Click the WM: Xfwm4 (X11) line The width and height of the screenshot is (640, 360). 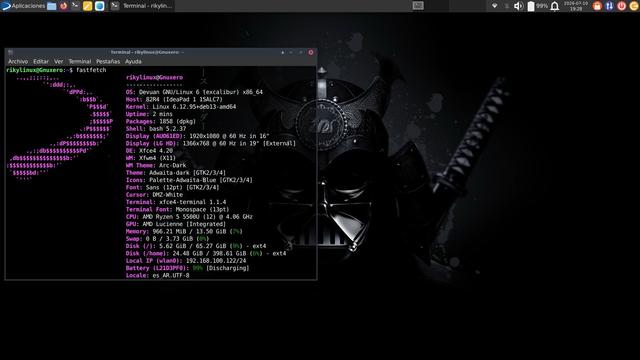tap(151, 158)
